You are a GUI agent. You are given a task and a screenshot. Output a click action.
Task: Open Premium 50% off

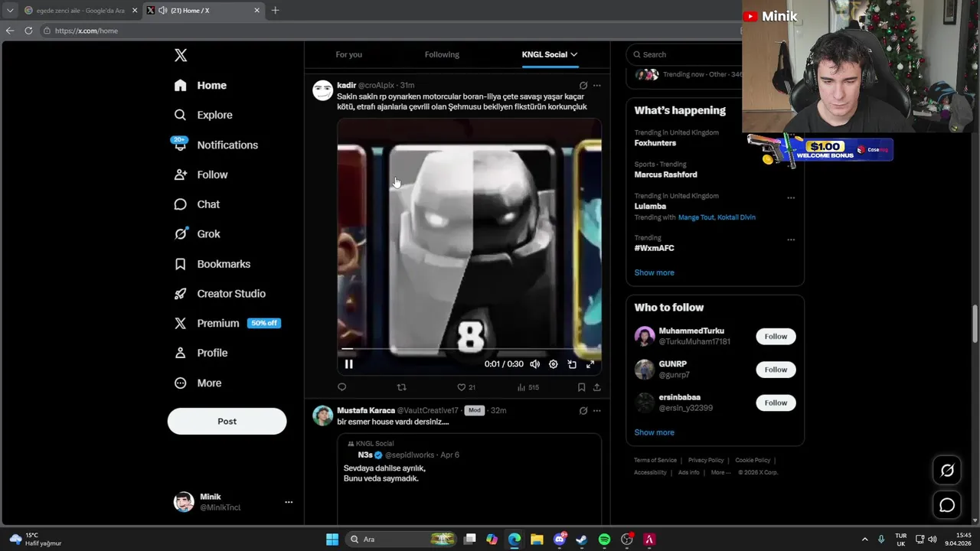[227, 323]
